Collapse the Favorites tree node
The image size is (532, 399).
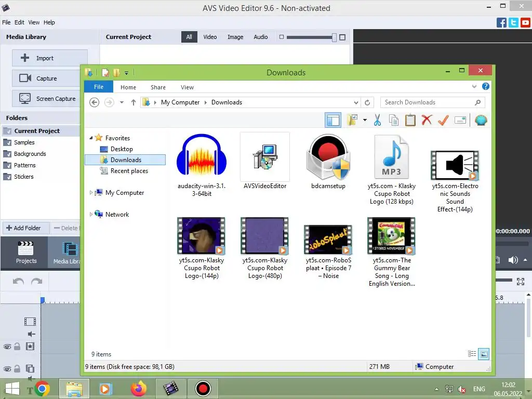[91, 138]
